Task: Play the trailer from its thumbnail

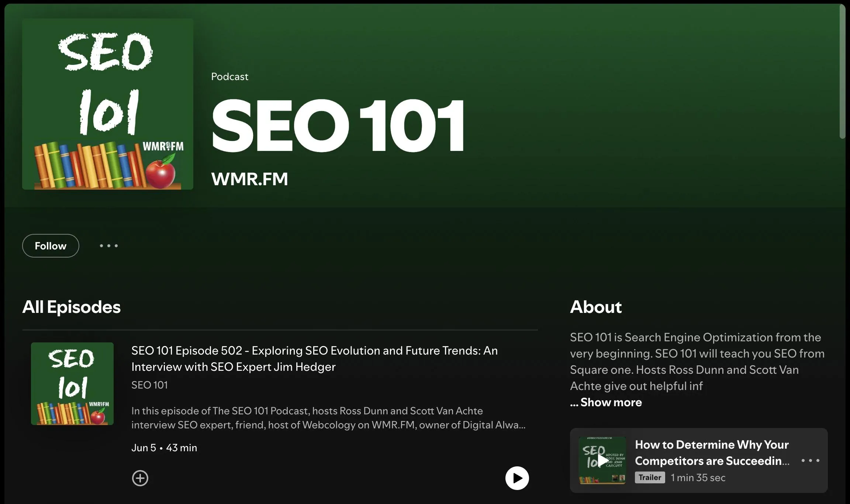Action: [602, 460]
